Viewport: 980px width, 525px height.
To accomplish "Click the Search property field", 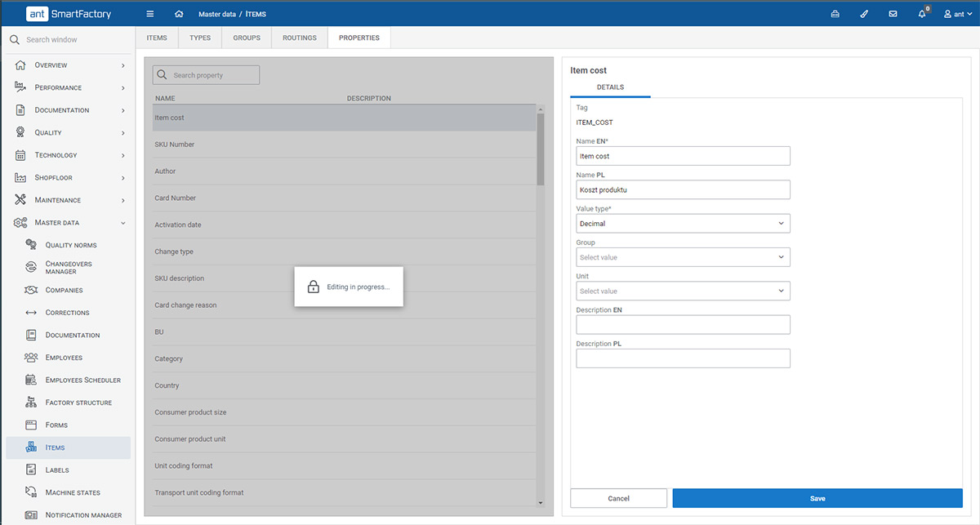I will [x=206, y=75].
